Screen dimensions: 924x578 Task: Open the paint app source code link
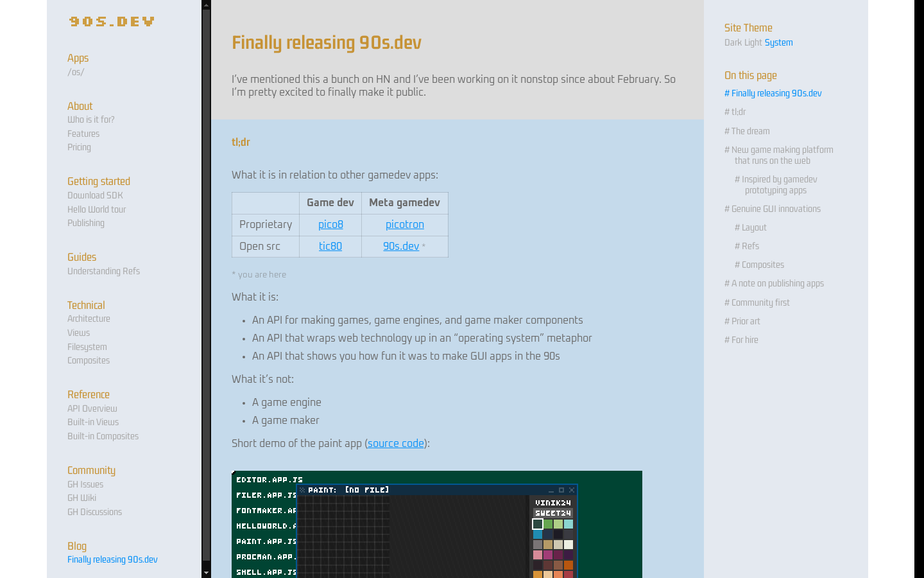click(x=396, y=443)
